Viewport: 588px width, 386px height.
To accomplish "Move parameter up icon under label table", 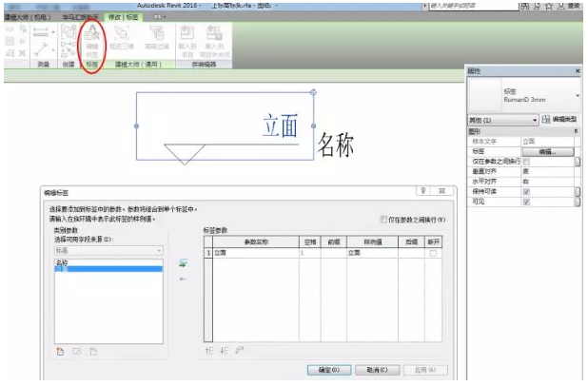I will (x=209, y=351).
